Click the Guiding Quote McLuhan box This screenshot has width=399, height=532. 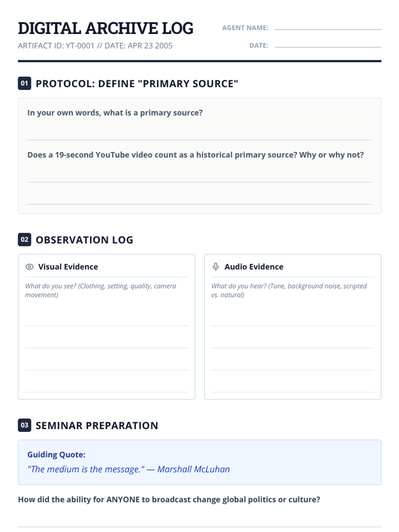199,462
